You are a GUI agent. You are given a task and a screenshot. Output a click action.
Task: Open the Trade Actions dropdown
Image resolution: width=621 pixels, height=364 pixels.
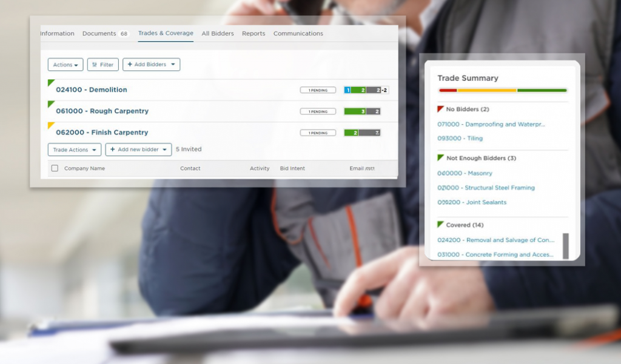pos(73,149)
